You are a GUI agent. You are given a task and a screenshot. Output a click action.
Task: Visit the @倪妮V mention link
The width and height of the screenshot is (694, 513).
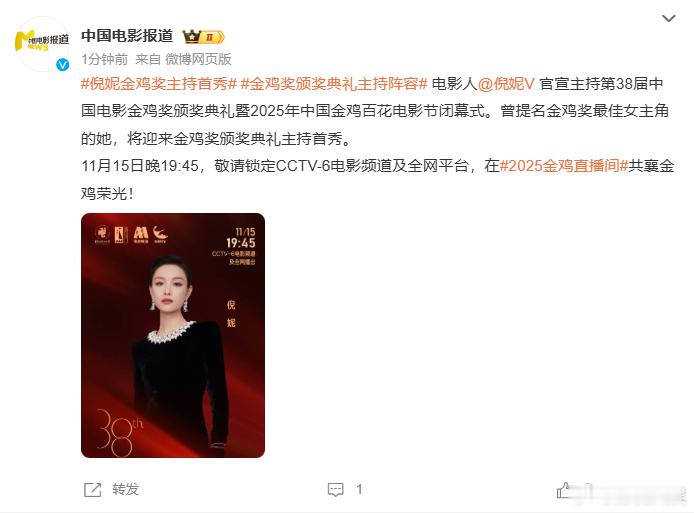click(x=506, y=83)
